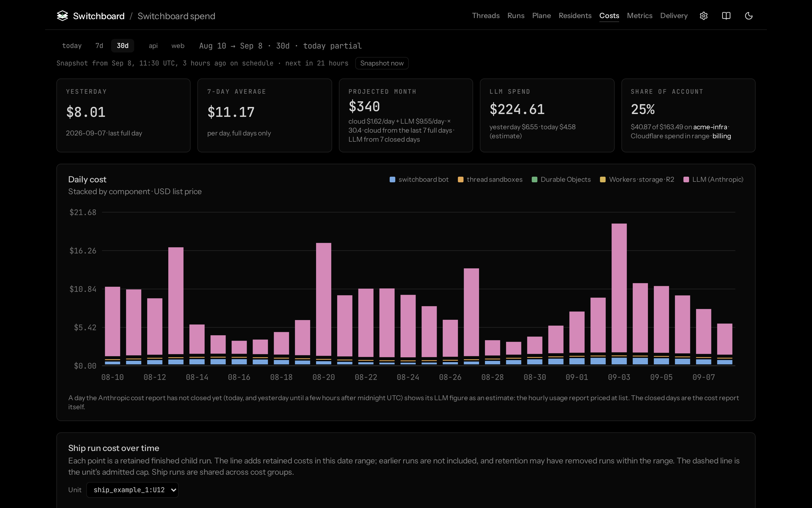Click the 09-07 date axis label
The image size is (812, 508).
pyautogui.click(x=704, y=377)
